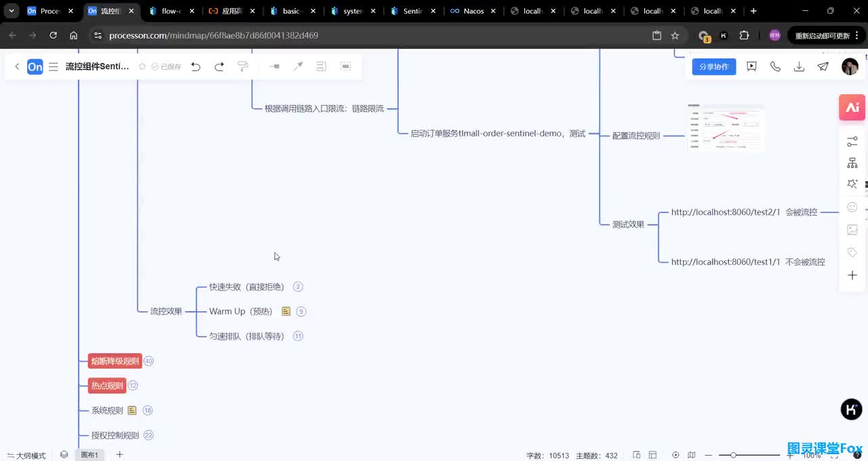The height and width of the screenshot is (461, 868).
Task: Zoom out with the minus button
Action: [x=709, y=456]
